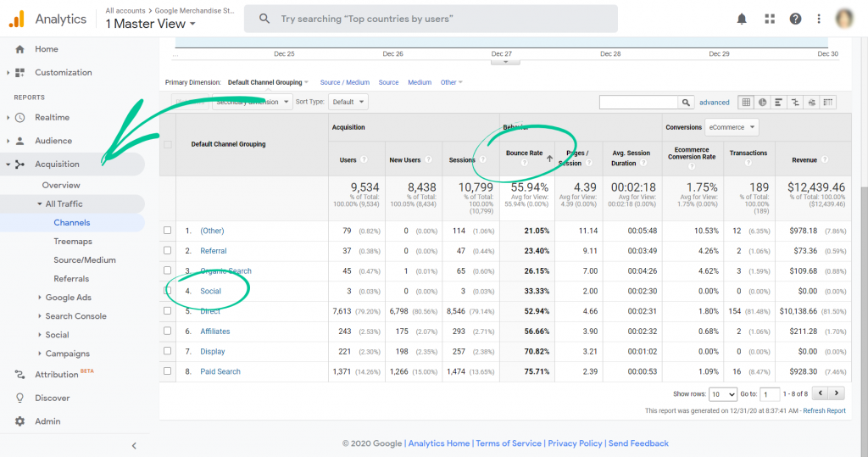Image resolution: width=868 pixels, height=457 pixels.
Task: Tick the checkbox for the Organic Search row
Action: point(167,270)
